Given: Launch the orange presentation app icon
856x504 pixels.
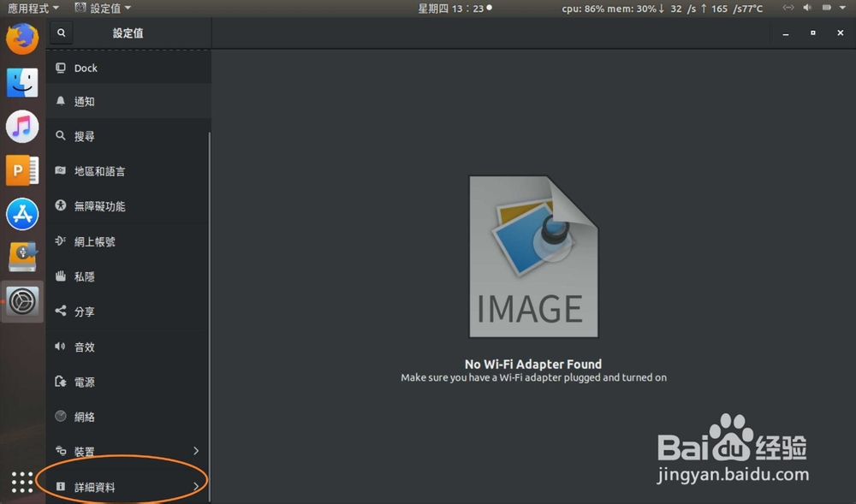Looking at the screenshot, I should 22,170.
